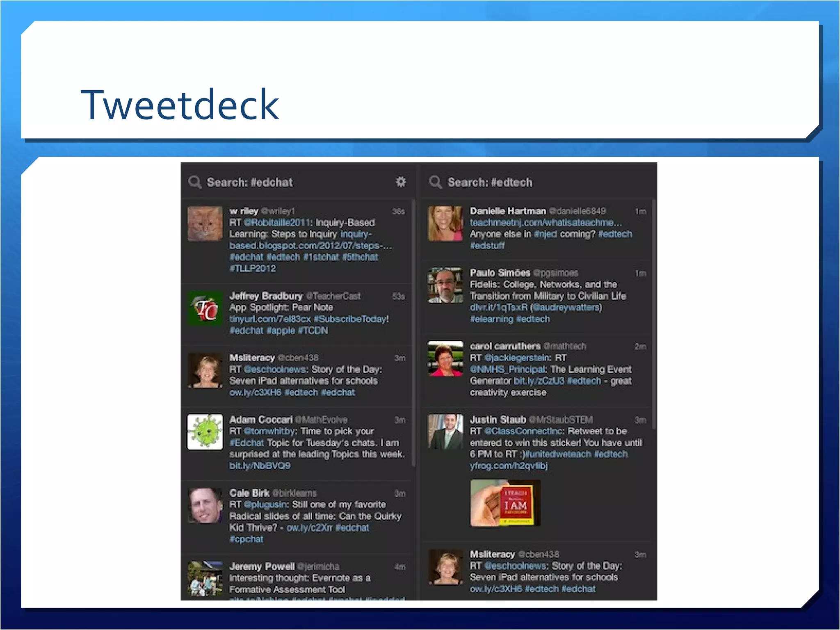Click the 36s timestamp on w riley's tweet
Screen dimensions: 840x630
pyautogui.click(x=399, y=211)
